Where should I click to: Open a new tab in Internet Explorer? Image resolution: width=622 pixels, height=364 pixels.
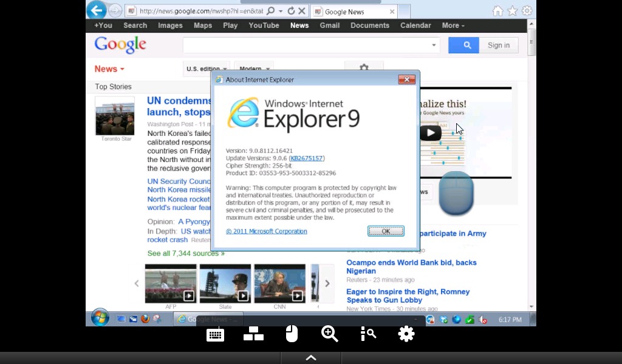point(404,12)
